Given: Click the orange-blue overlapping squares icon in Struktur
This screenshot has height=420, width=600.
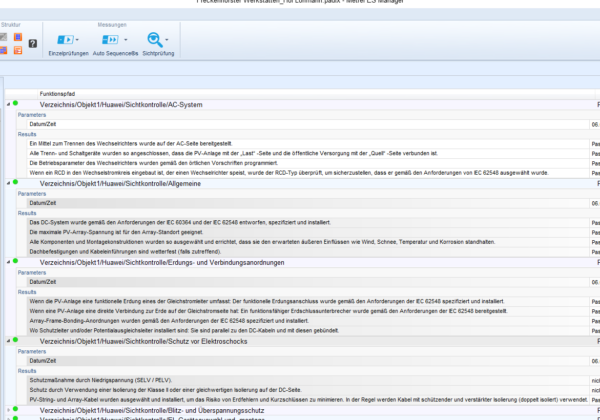Looking at the screenshot, I should pos(3,50).
